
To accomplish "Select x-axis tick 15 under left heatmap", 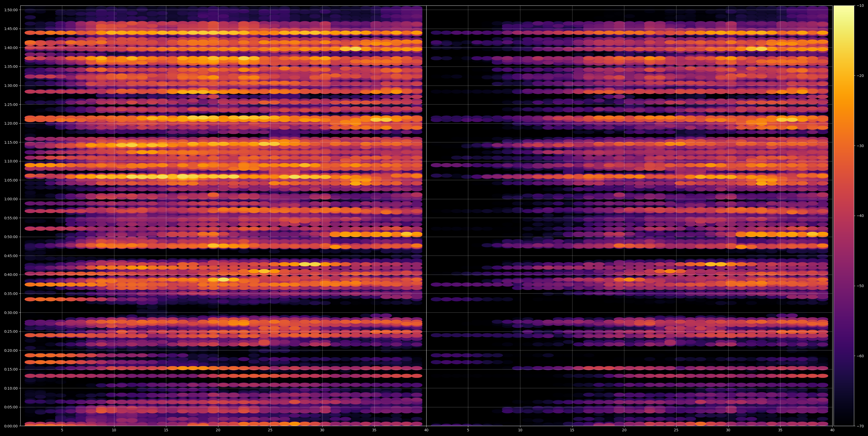I will coord(166,430).
